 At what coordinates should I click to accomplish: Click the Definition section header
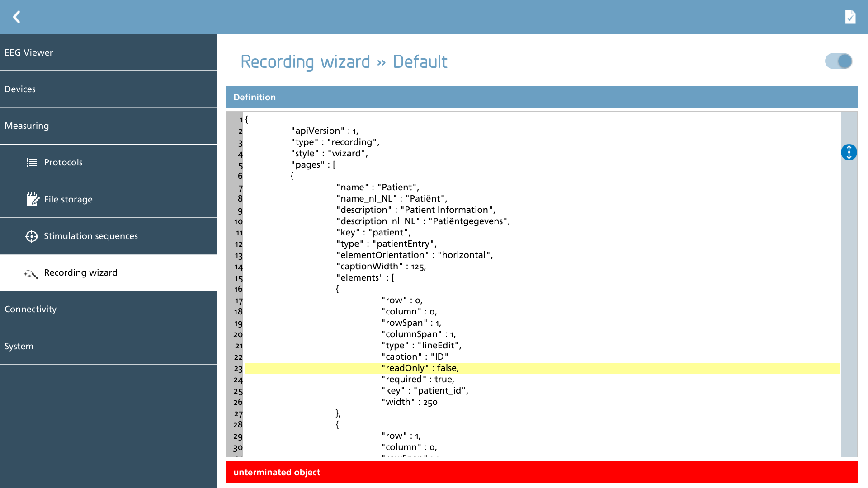point(542,97)
